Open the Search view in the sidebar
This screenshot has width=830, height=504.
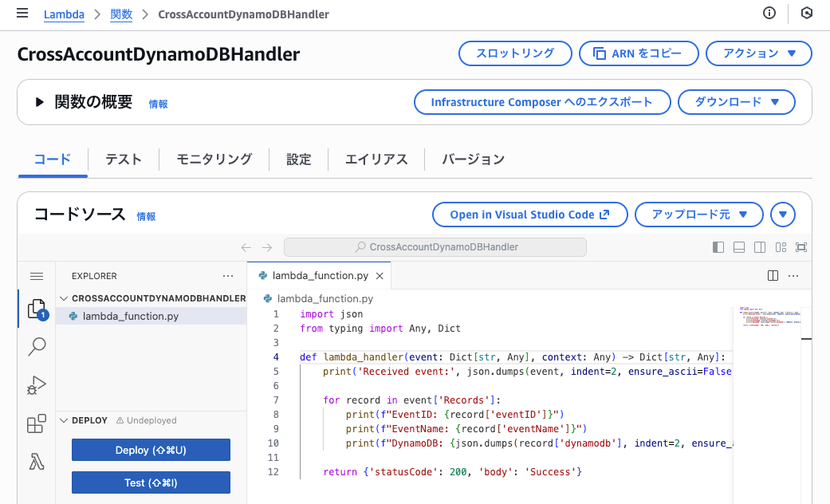[x=37, y=347]
